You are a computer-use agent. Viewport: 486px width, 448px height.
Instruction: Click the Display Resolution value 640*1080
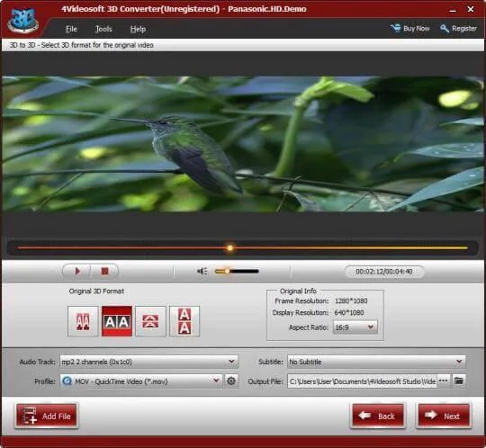click(x=349, y=312)
